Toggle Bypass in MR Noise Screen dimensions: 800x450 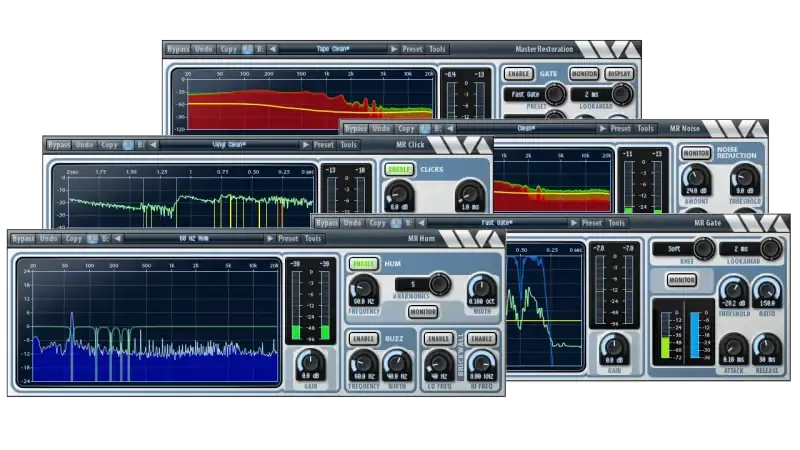tap(356, 129)
